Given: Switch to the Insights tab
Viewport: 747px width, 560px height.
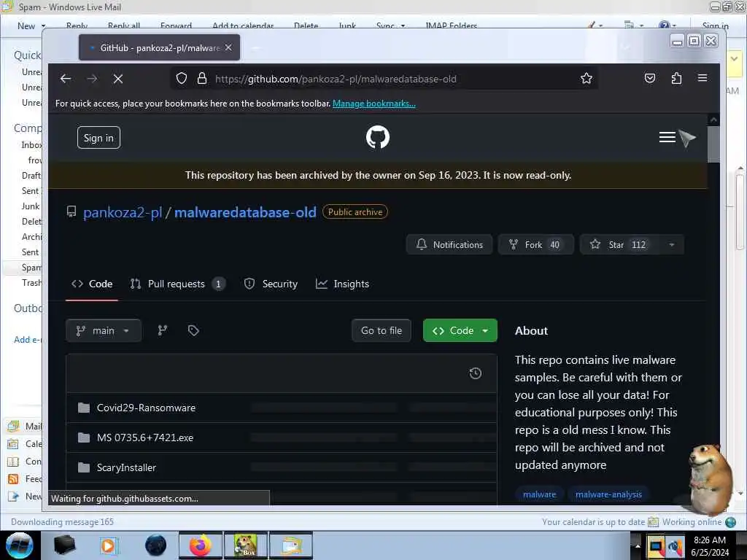Looking at the screenshot, I should pos(342,284).
